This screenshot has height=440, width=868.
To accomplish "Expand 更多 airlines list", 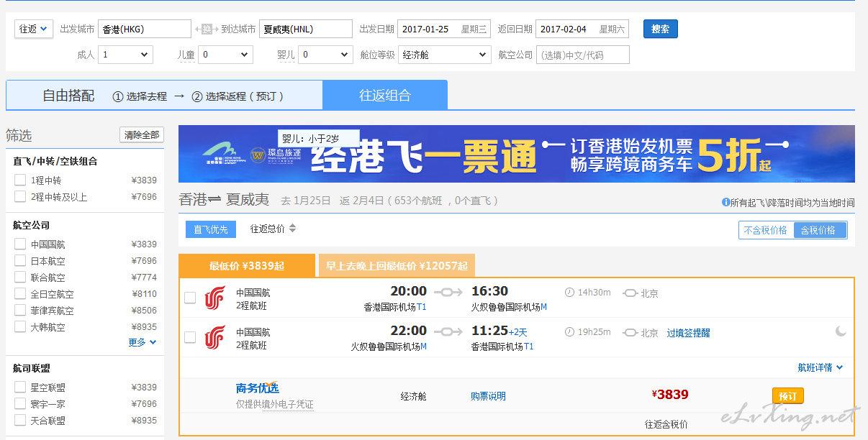I will [143, 342].
